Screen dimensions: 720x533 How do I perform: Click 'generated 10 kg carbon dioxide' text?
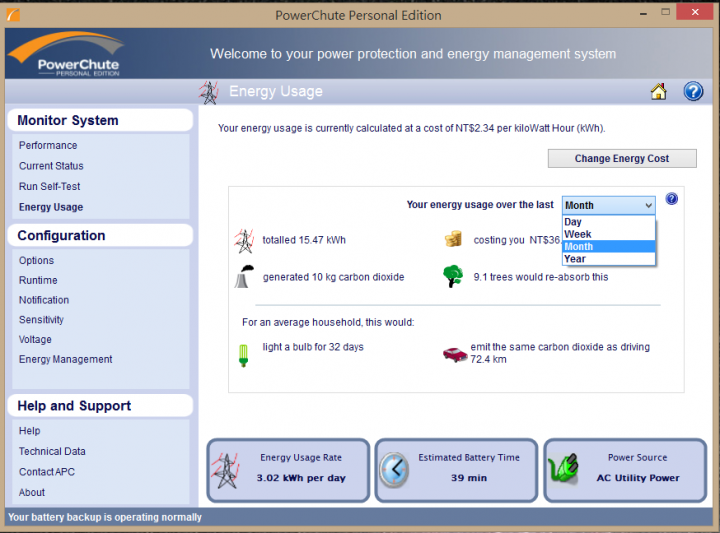(333, 277)
